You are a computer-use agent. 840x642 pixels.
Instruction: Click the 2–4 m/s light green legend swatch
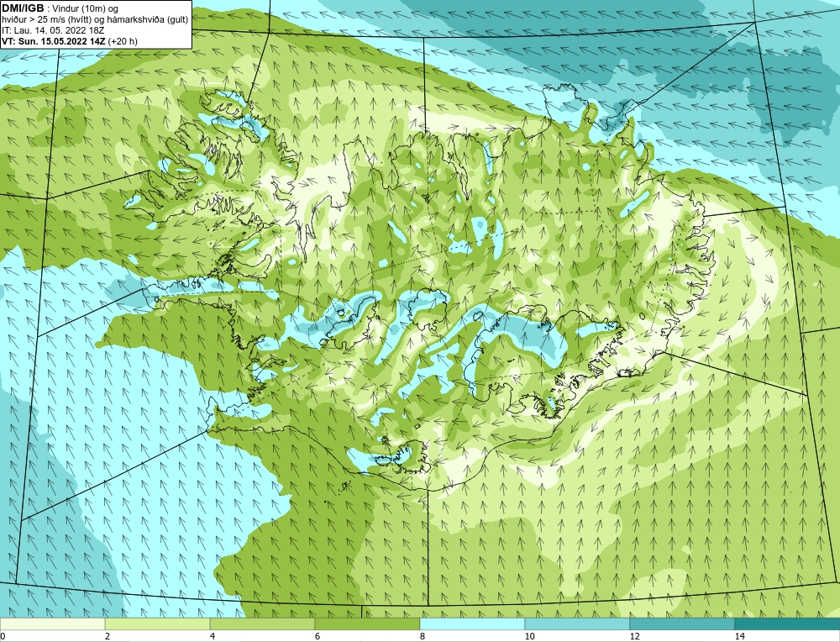tap(158, 624)
